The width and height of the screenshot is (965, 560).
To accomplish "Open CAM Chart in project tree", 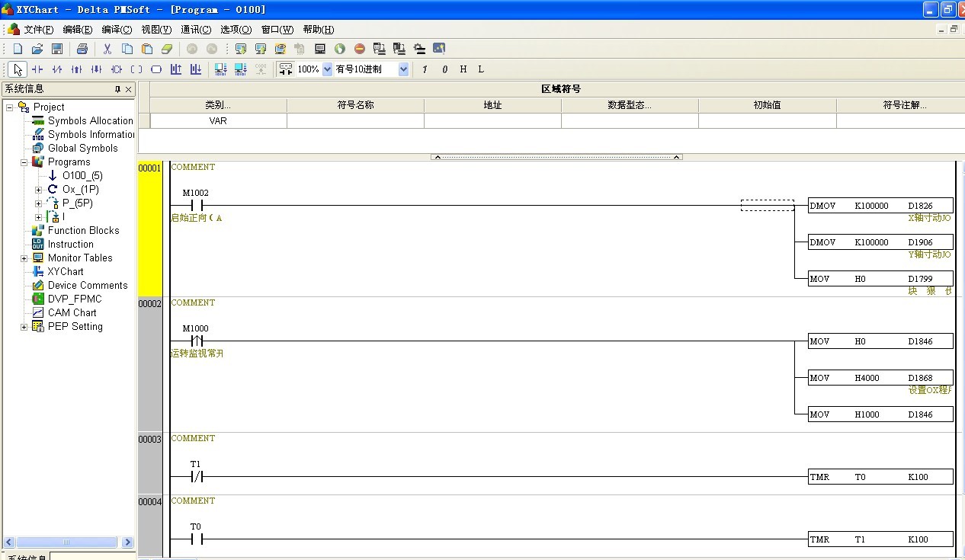I will [72, 312].
